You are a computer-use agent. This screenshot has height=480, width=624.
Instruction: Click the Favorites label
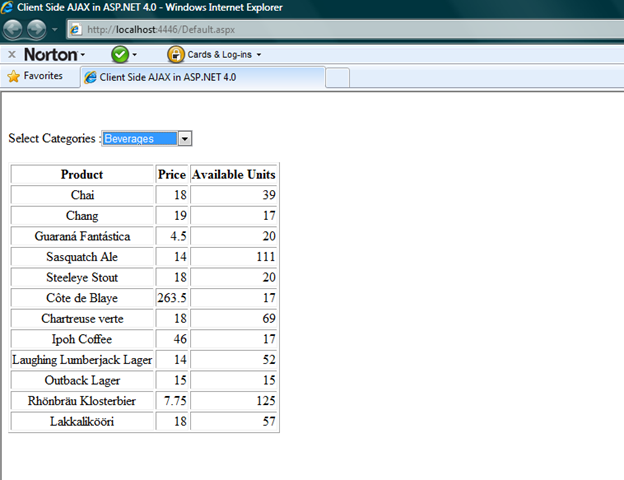pyautogui.click(x=43, y=76)
